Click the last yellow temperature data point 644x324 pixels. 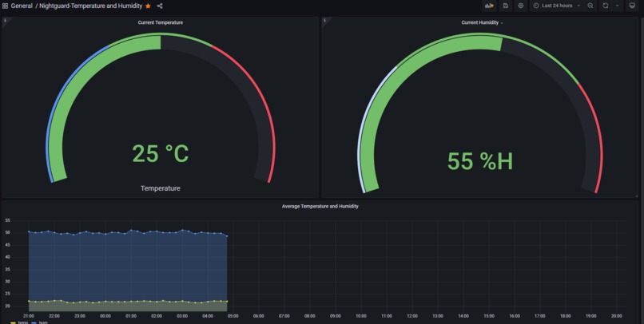point(227,302)
